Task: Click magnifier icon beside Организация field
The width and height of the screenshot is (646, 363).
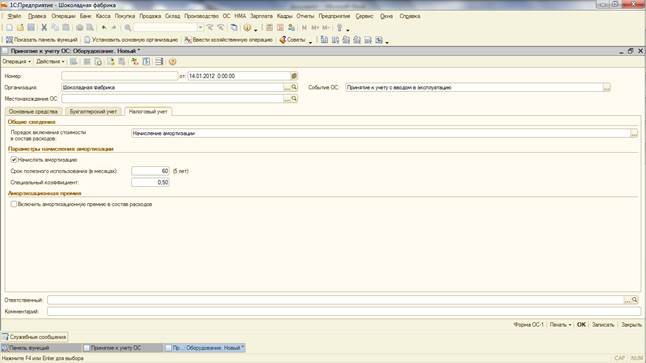Action: coord(294,87)
